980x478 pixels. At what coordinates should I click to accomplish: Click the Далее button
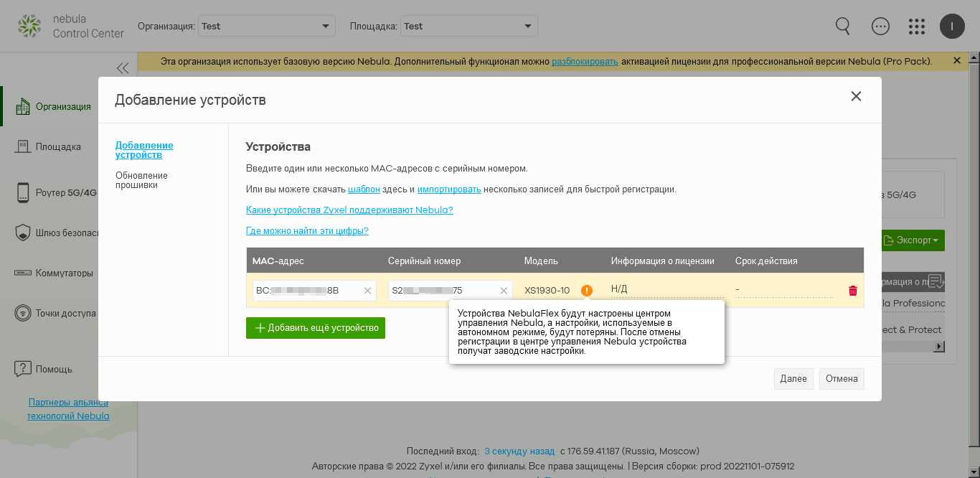[x=793, y=379]
